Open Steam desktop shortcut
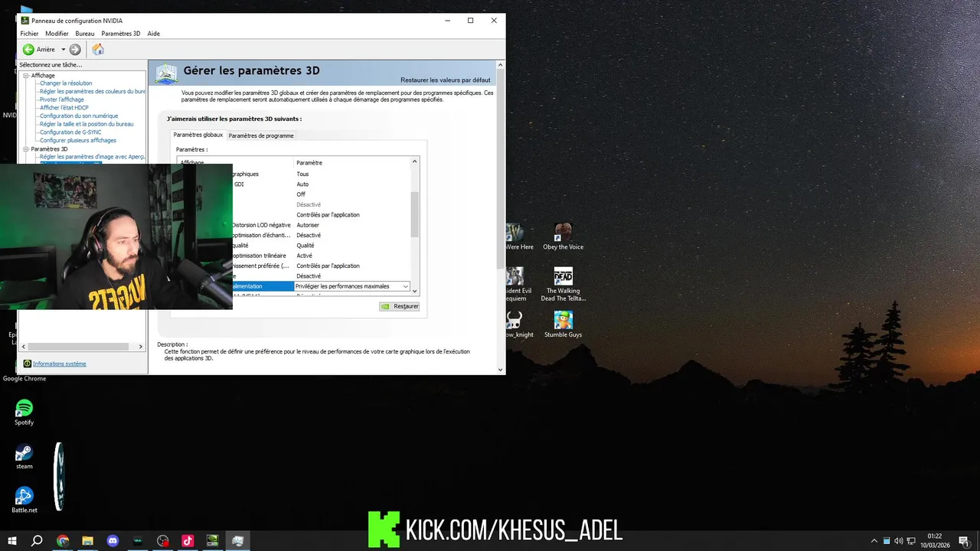980x551 pixels. point(24,457)
